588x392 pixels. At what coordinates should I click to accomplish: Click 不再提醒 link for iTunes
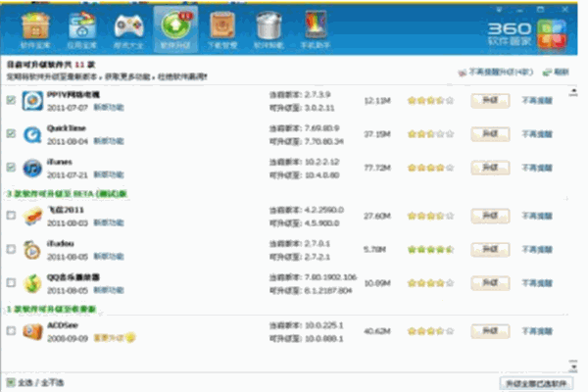(x=537, y=168)
